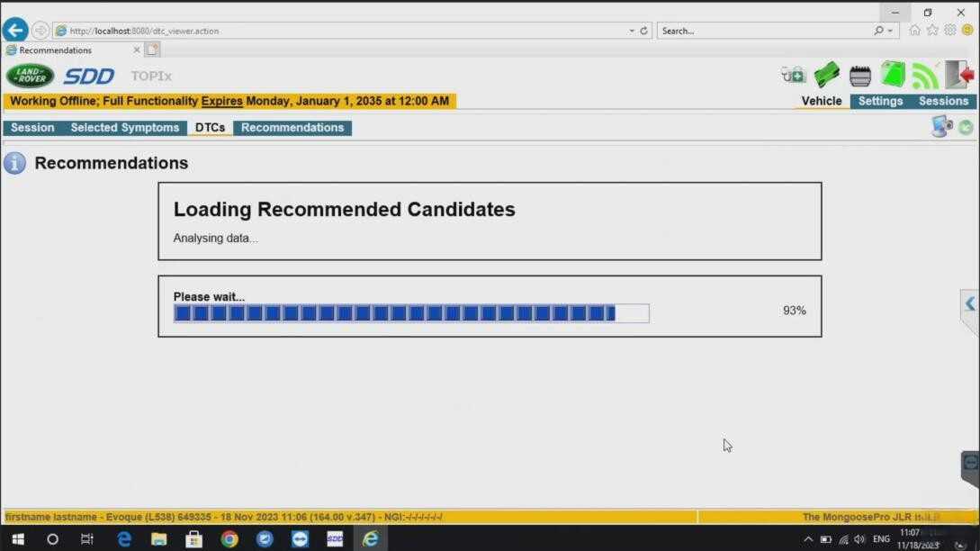
Task: Open TOPIx from the header
Action: pos(151,76)
